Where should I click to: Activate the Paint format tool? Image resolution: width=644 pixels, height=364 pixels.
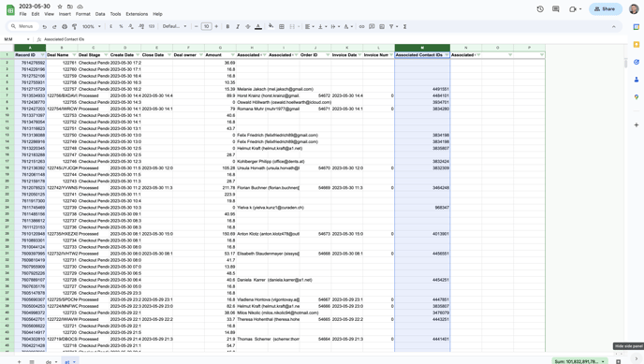coord(74,27)
